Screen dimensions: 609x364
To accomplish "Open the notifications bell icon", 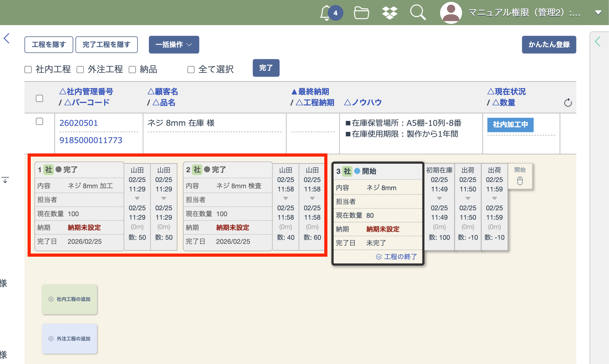I will (x=326, y=13).
